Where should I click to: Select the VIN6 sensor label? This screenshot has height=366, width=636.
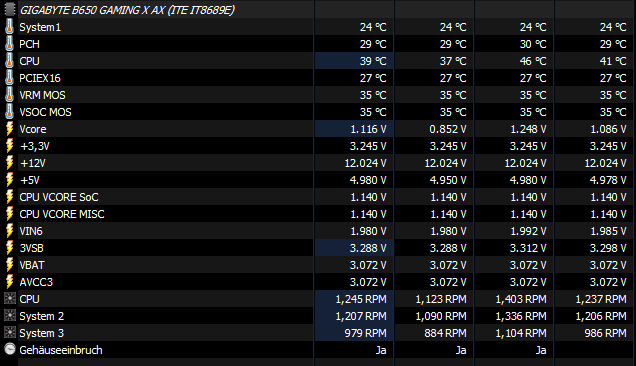point(31,231)
